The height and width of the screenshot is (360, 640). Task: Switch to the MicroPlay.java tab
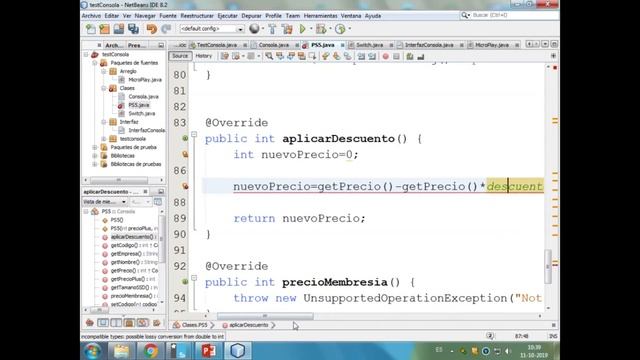click(x=491, y=45)
